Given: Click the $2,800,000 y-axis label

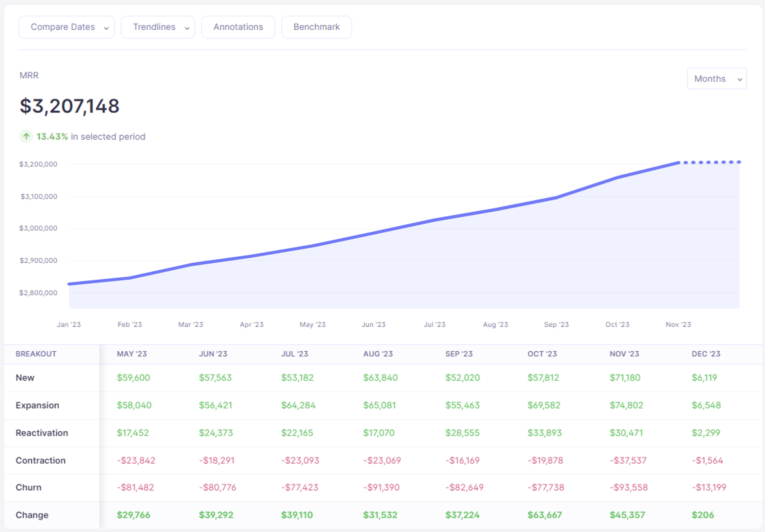Looking at the screenshot, I should 38,293.
